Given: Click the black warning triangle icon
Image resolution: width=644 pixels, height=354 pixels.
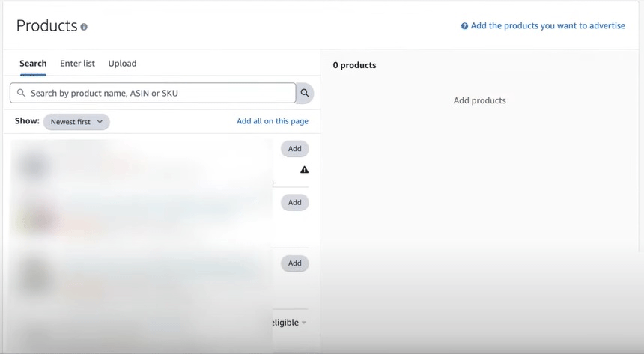Looking at the screenshot, I should [x=304, y=170].
